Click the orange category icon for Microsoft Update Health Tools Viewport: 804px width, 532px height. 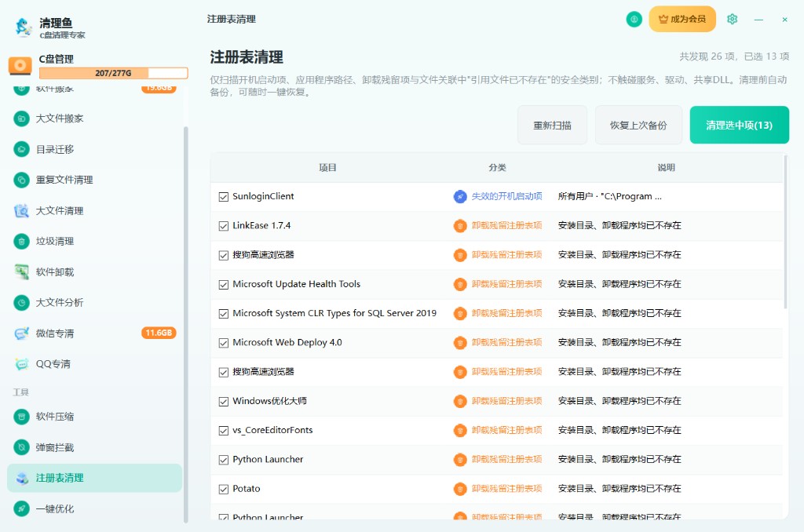tap(460, 284)
